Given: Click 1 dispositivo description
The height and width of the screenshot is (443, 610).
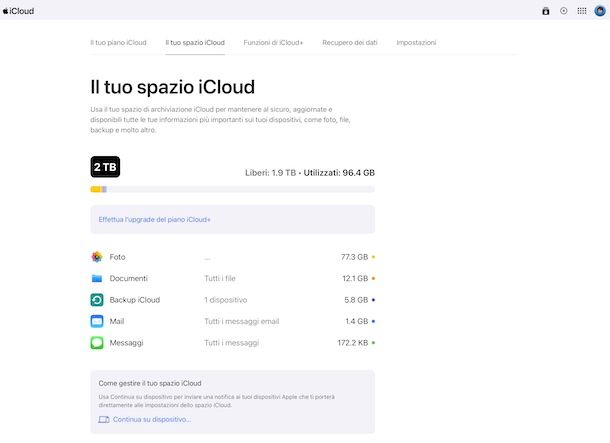Looking at the screenshot, I should [226, 300].
